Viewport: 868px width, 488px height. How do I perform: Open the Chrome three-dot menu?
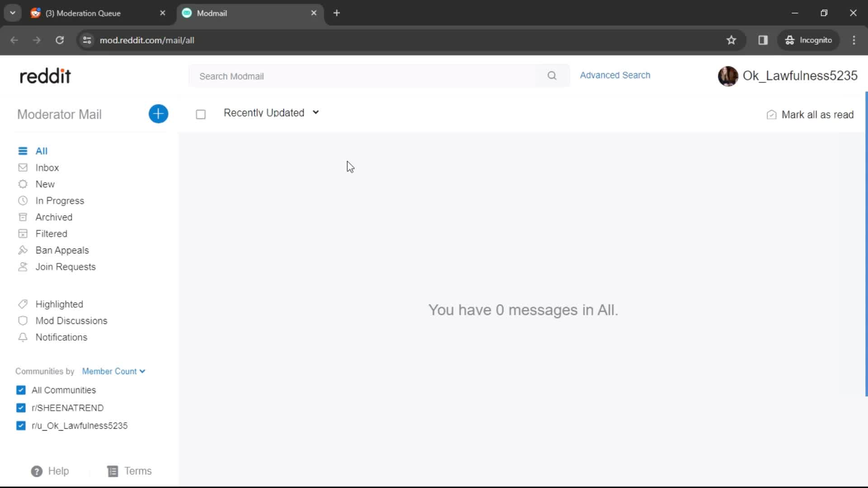(x=854, y=40)
